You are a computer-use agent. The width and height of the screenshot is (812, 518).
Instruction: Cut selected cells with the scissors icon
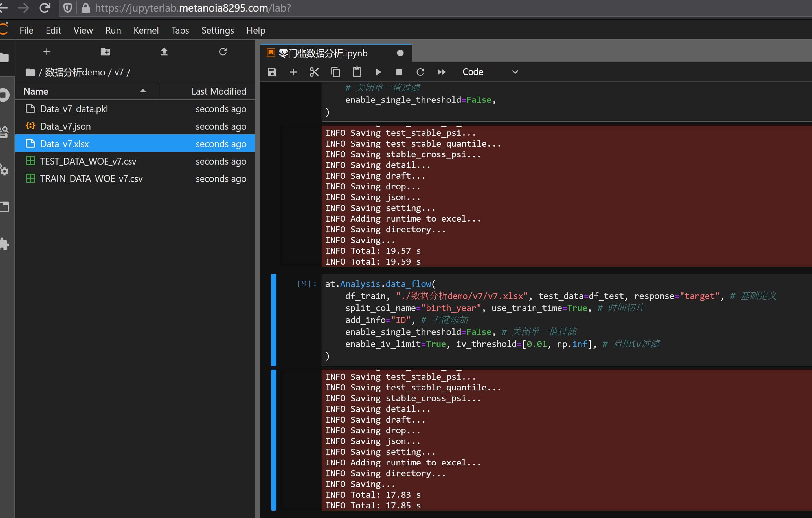(x=314, y=72)
